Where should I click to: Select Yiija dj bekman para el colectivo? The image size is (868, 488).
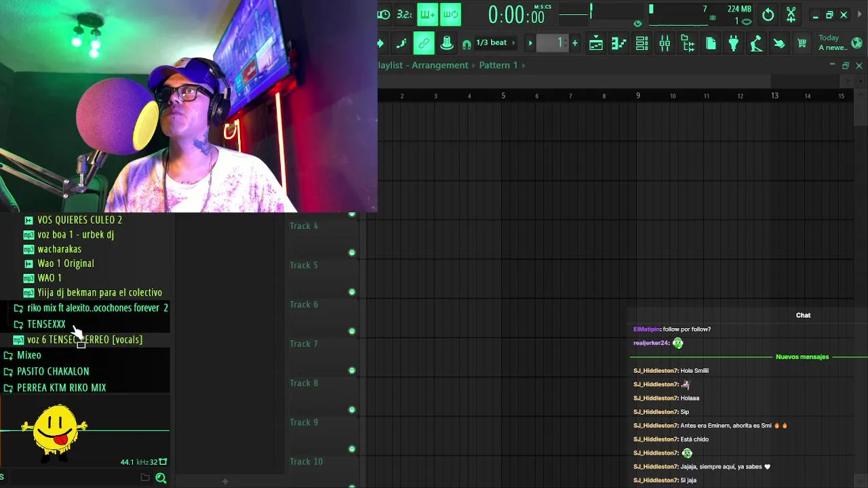coord(100,293)
